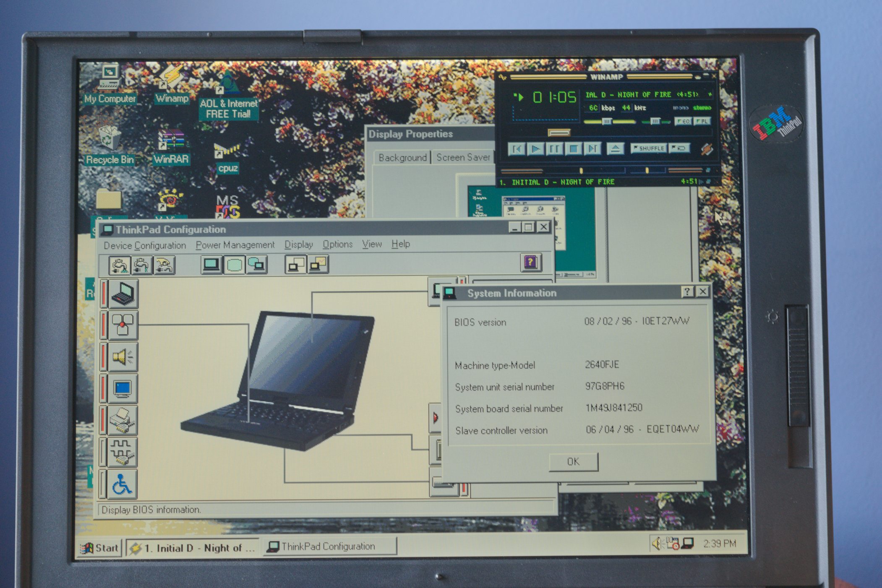
Task: Click the Winamp time display 01:05
Action: pos(555,98)
